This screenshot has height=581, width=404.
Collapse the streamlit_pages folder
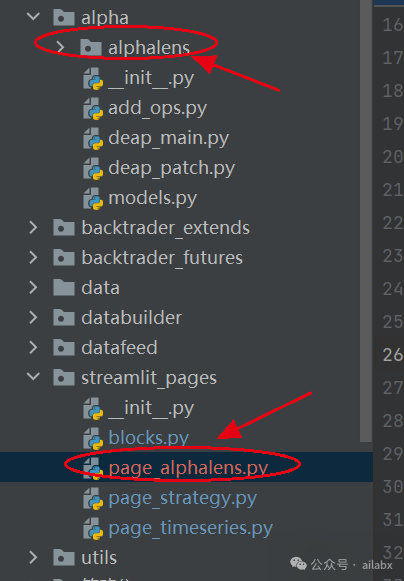[x=33, y=376]
